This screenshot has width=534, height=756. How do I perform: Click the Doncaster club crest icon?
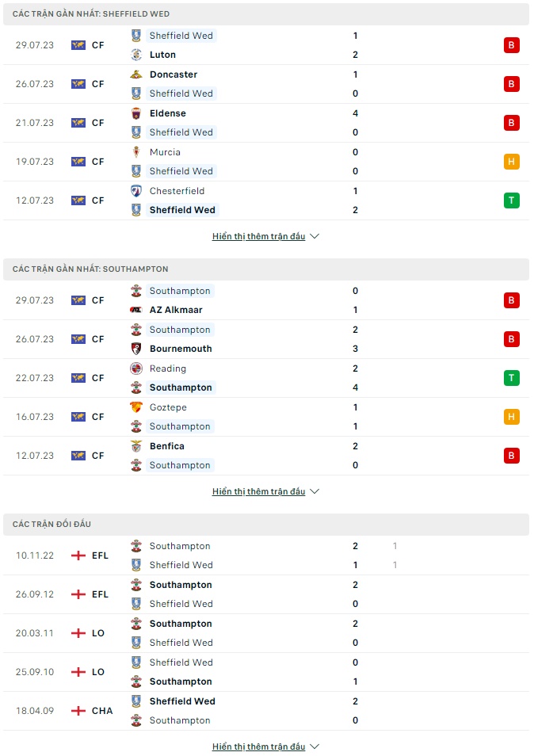(136, 74)
